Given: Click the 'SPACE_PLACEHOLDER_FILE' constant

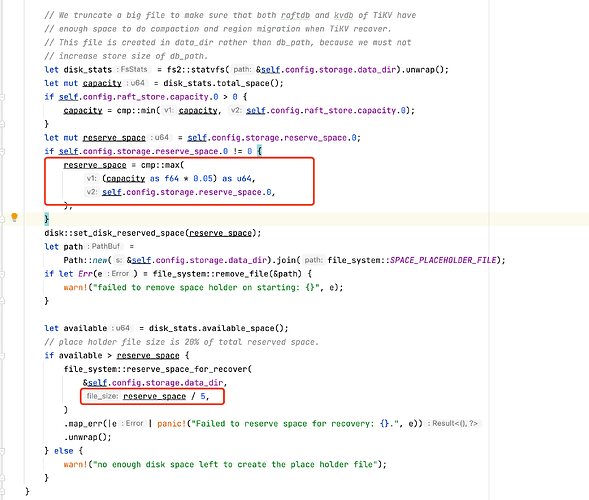Looking at the screenshot, I should (x=443, y=260).
